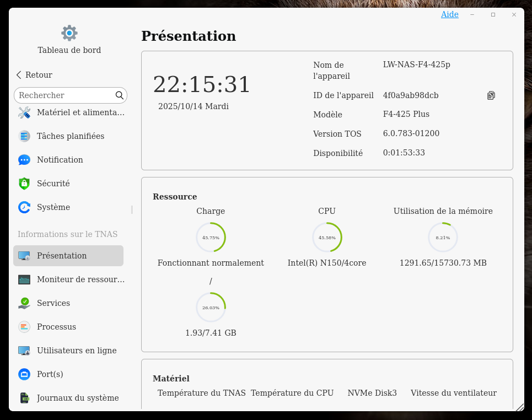Show Utilisateurs en ligne list
532x420 pixels.
coord(76,351)
